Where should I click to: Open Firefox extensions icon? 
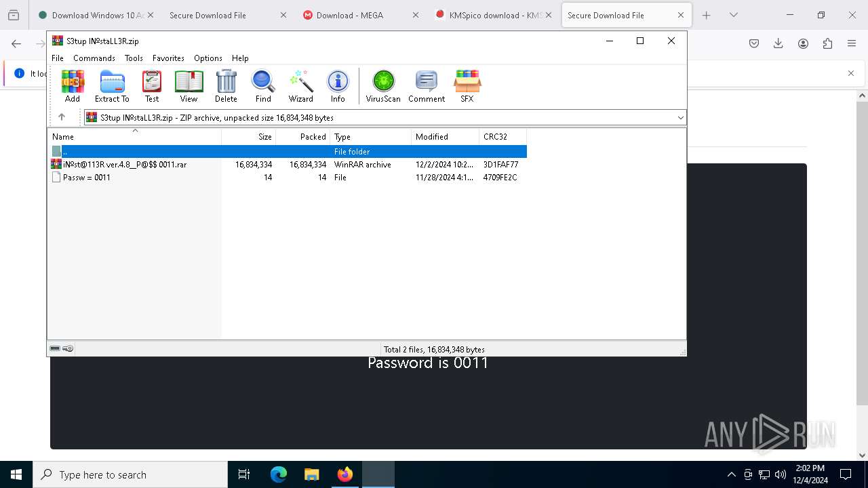pyautogui.click(x=827, y=43)
